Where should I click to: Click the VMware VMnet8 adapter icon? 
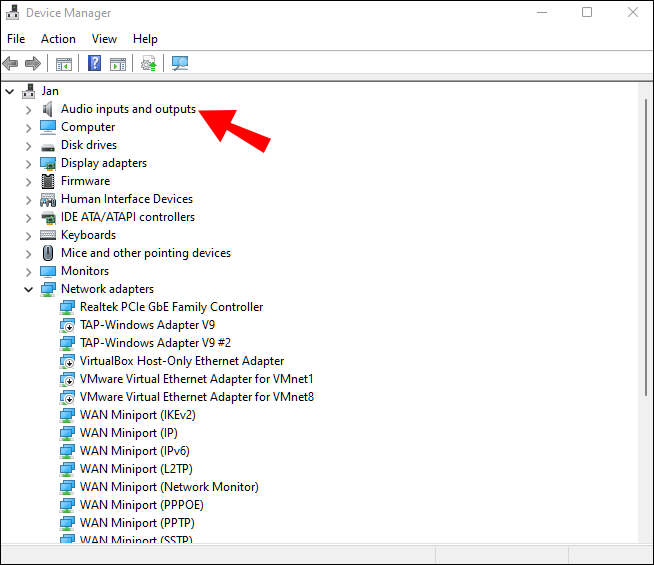(67, 397)
